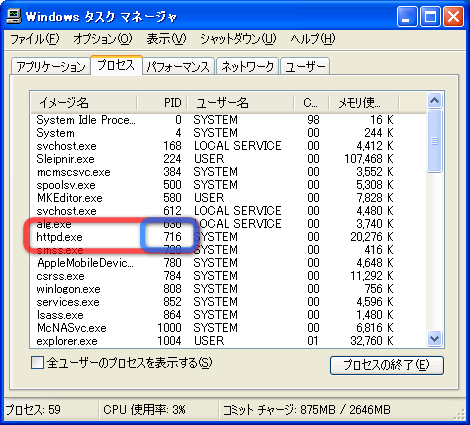The height and width of the screenshot is (425, 470).
Task: Open the ファイル(F) menu
Action: 35,39
